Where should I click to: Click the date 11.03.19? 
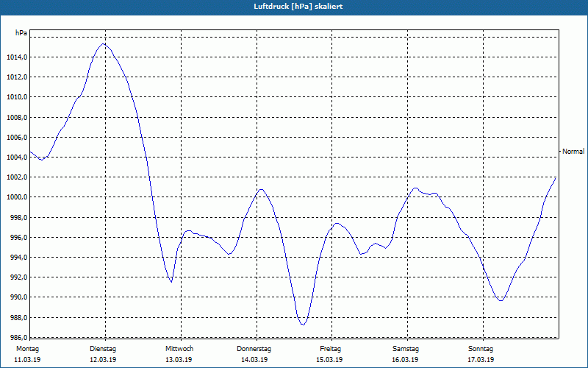(27, 360)
